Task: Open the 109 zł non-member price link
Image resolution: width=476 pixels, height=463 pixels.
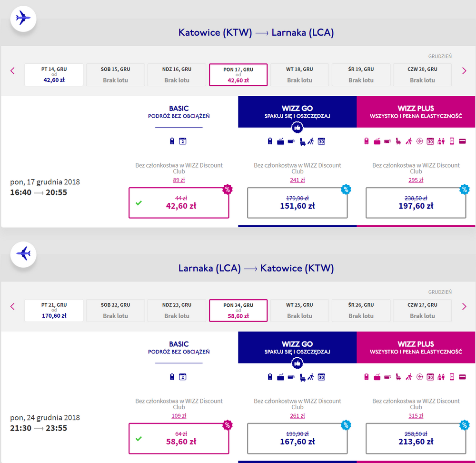Action: 179,416
